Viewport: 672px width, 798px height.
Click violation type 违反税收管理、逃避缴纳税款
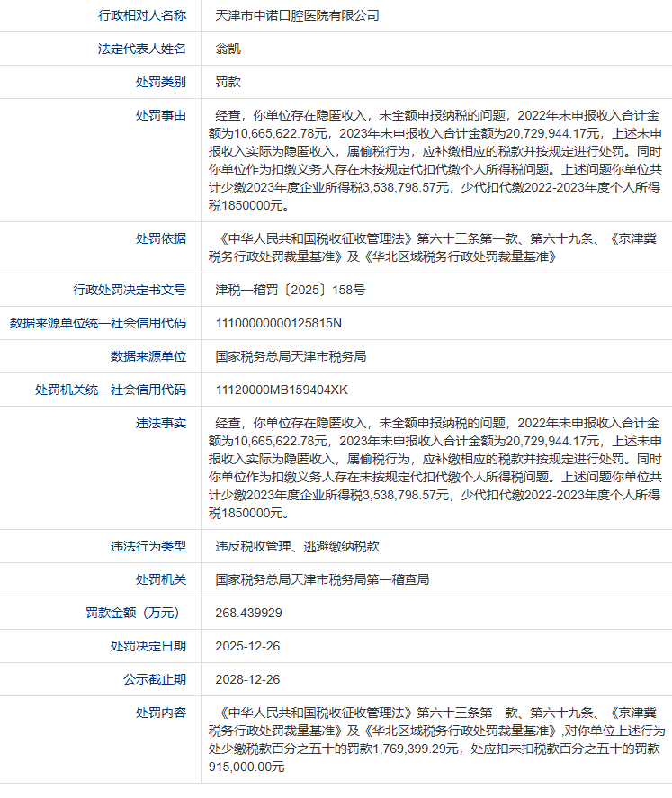pyautogui.click(x=297, y=546)
